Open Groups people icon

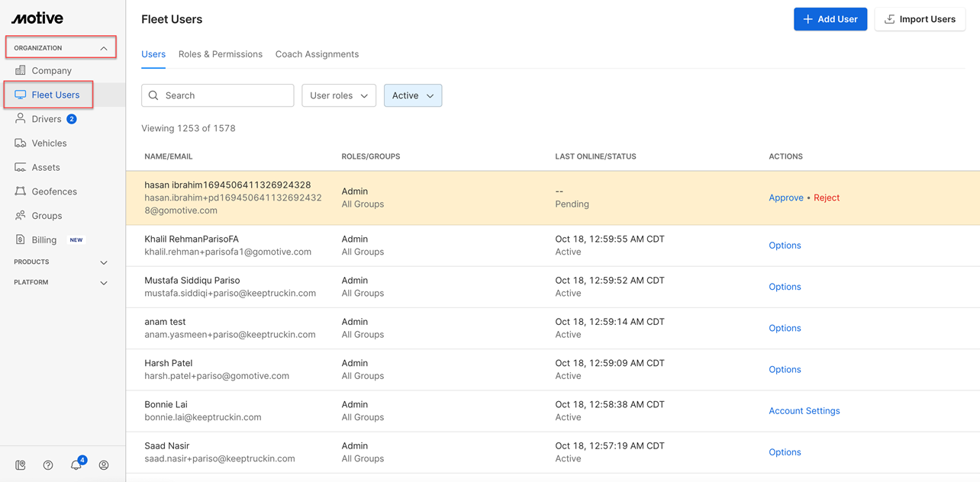[x=21, y=215]
